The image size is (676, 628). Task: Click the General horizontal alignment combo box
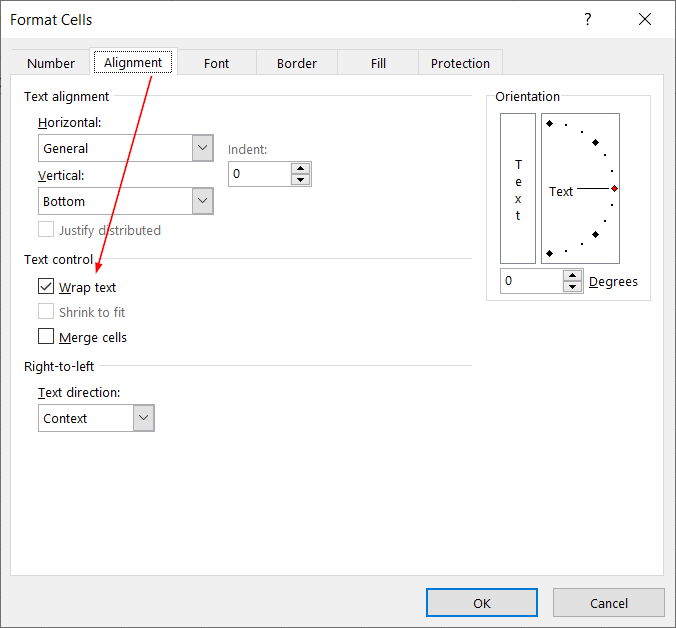(126, 148)
